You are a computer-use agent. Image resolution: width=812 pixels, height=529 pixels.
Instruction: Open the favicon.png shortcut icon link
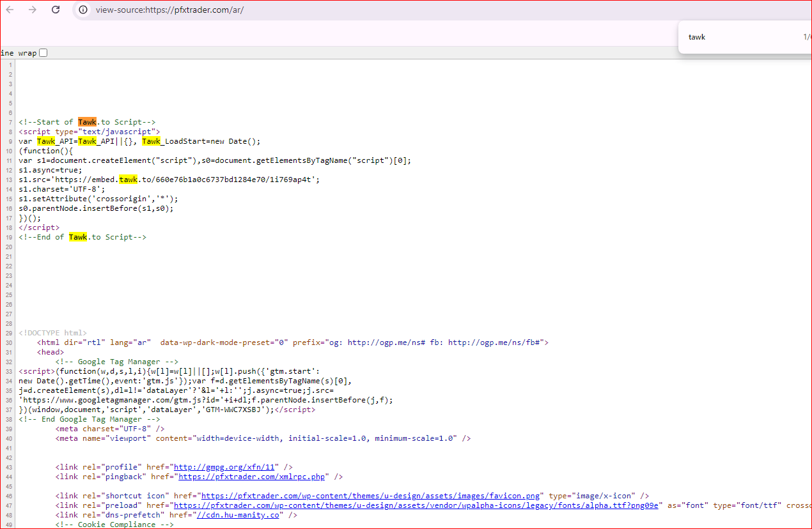(x=371, y=496)
